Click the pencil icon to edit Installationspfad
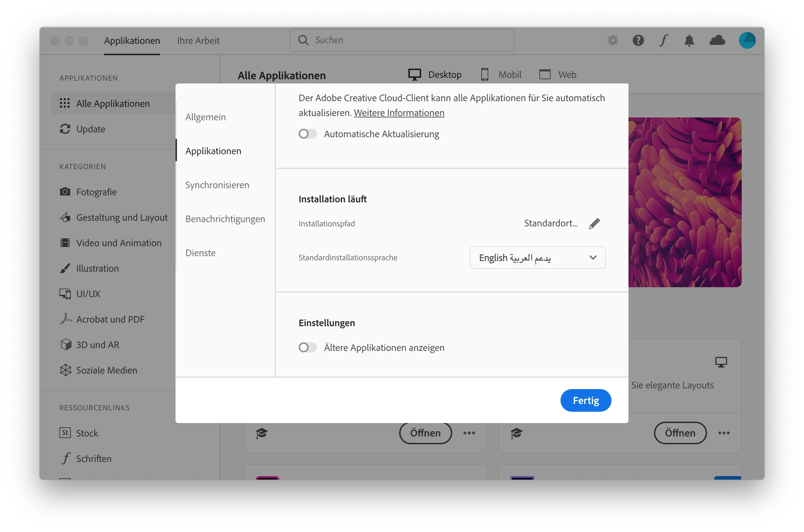 [x=594, y=224]
